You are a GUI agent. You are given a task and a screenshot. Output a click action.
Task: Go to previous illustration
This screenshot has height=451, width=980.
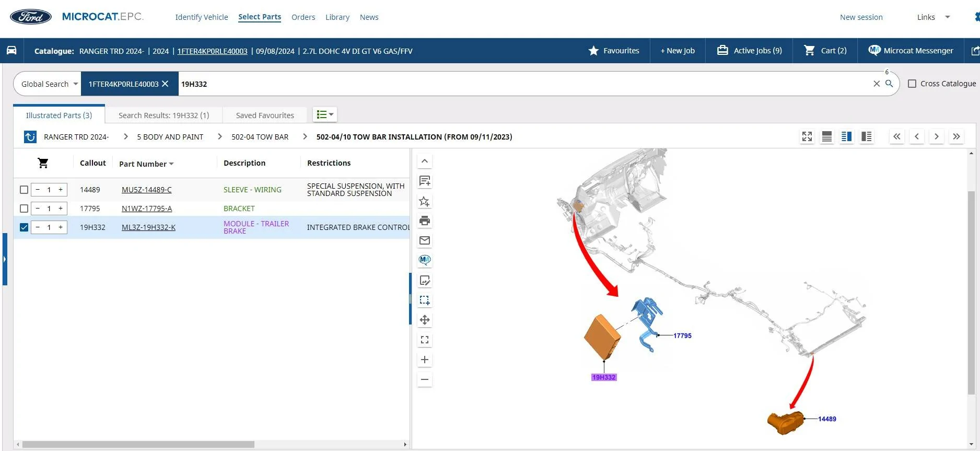(x=917, y=137)
